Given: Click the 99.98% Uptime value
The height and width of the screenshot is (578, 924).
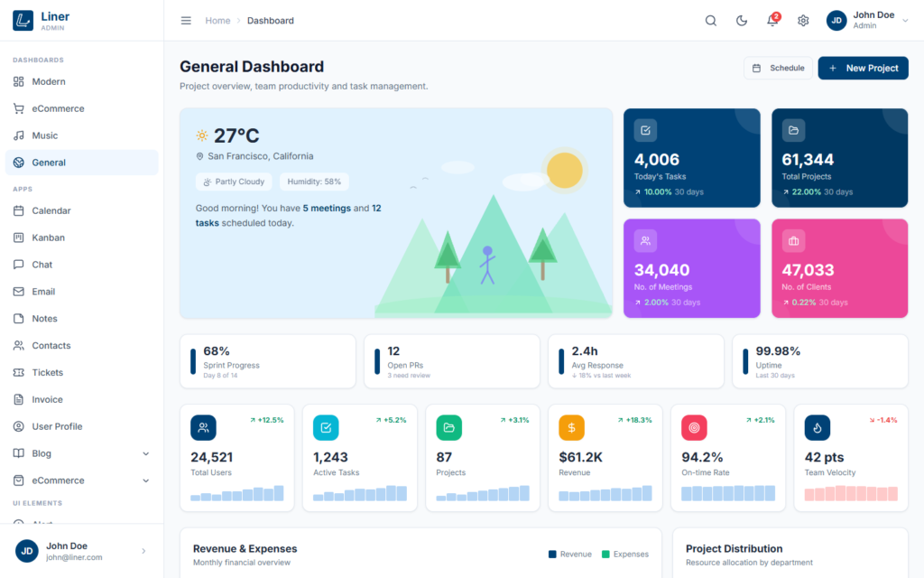Looking at the screenshot, I should coord(778,351).
